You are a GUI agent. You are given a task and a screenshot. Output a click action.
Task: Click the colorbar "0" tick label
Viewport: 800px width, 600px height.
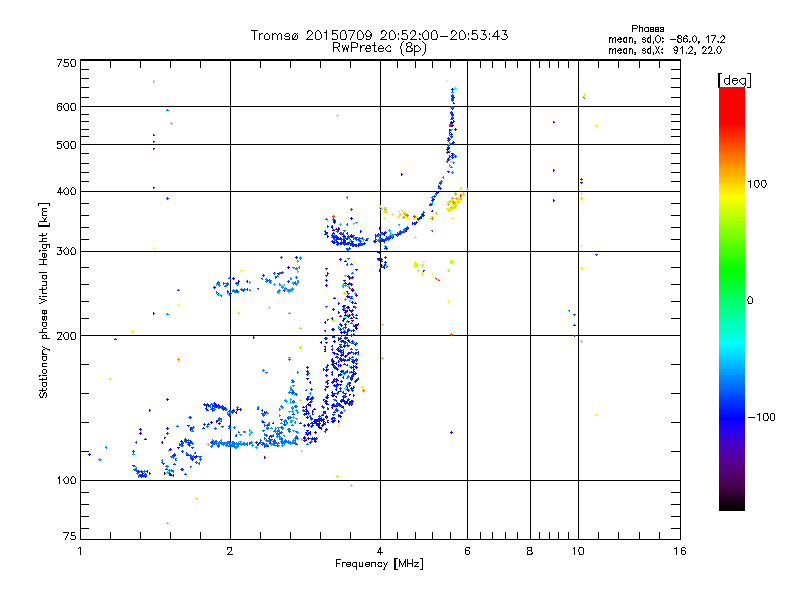click(x=750, y=301)
